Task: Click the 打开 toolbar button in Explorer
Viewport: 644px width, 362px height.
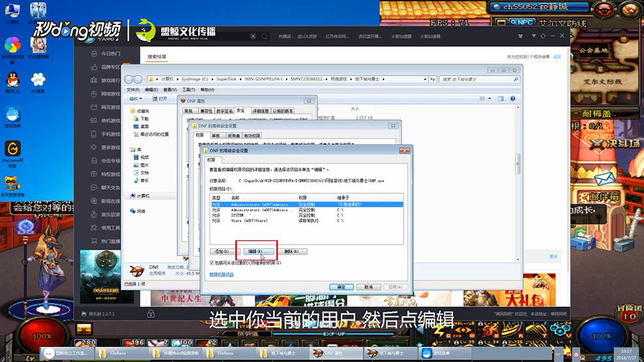Action: pos(160,99)
